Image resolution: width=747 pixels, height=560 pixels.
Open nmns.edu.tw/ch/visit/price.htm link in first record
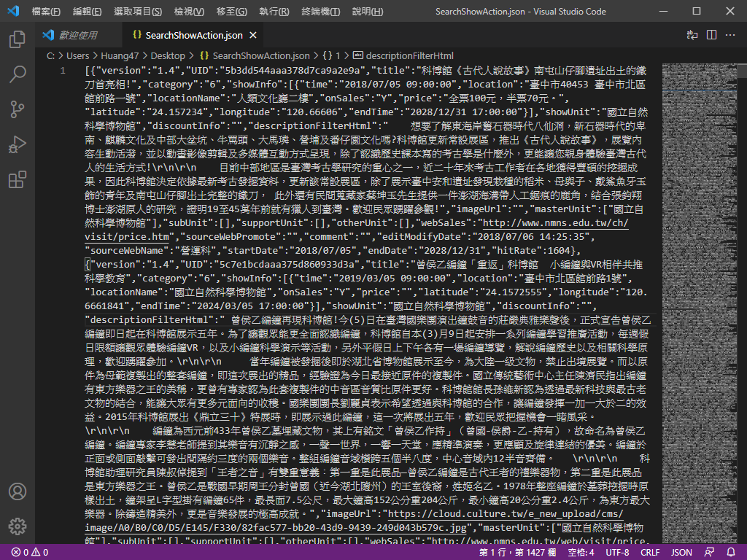click(555, 223)
